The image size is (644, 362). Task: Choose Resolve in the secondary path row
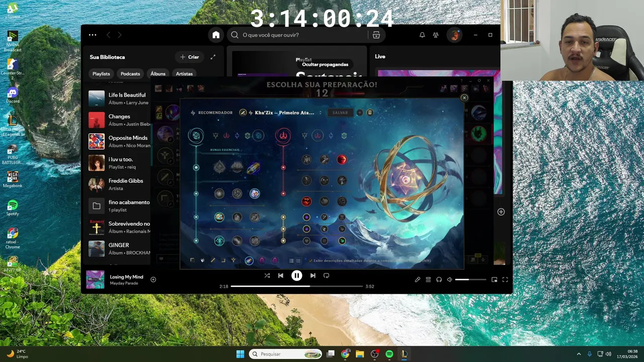pos(344,135)
